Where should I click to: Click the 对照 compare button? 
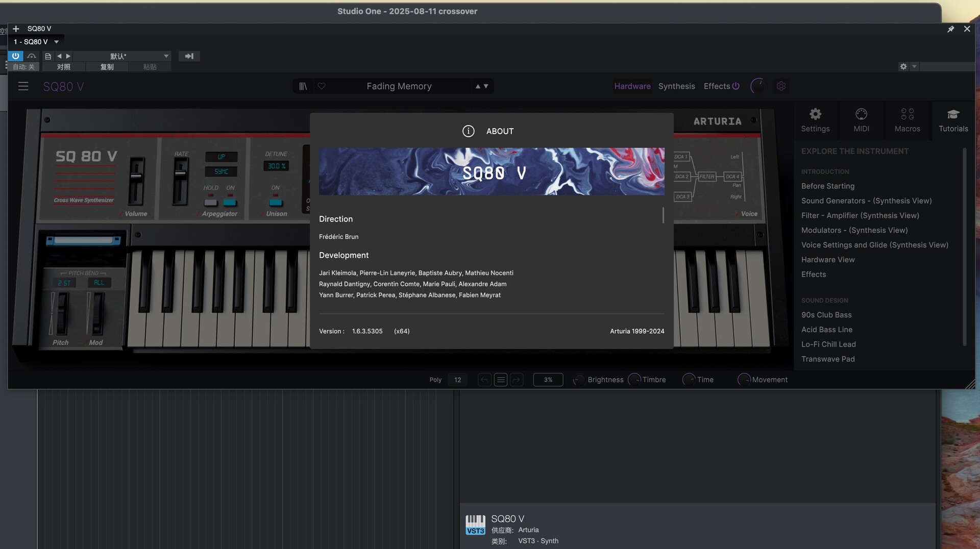point(64,67)
